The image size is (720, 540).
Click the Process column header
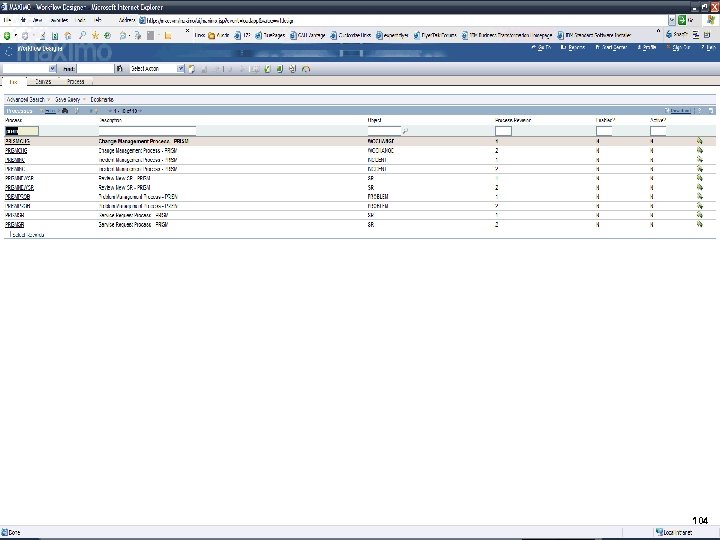tap(13, 120)
